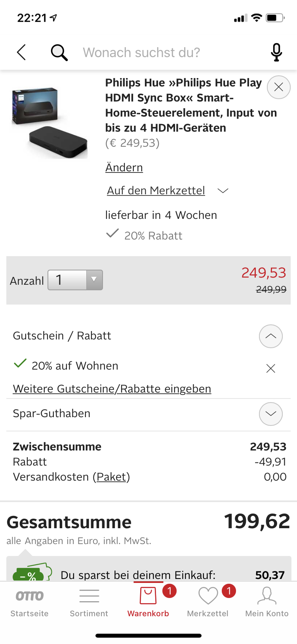Image resolution: width=297 pixels, height=644 pixels.
Task: Open Mein Konto profile
Action: (x=267, y=602)
